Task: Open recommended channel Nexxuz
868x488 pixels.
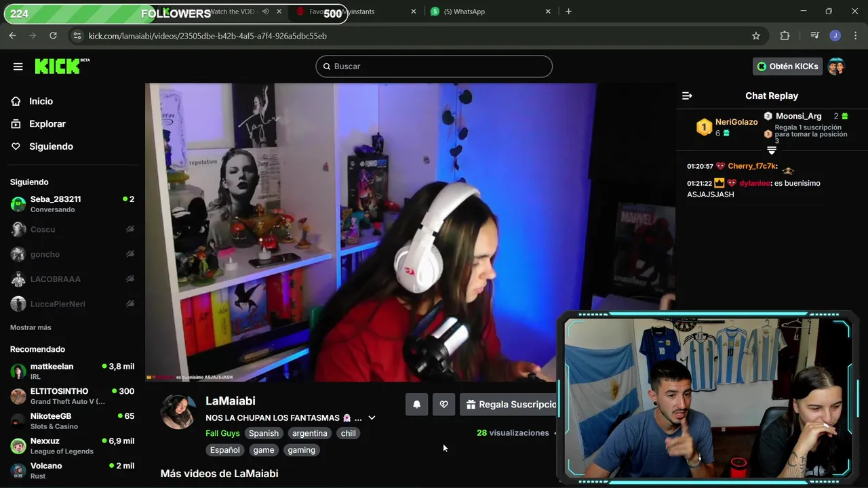Action: pyautogui.click(x=72, y=446)
